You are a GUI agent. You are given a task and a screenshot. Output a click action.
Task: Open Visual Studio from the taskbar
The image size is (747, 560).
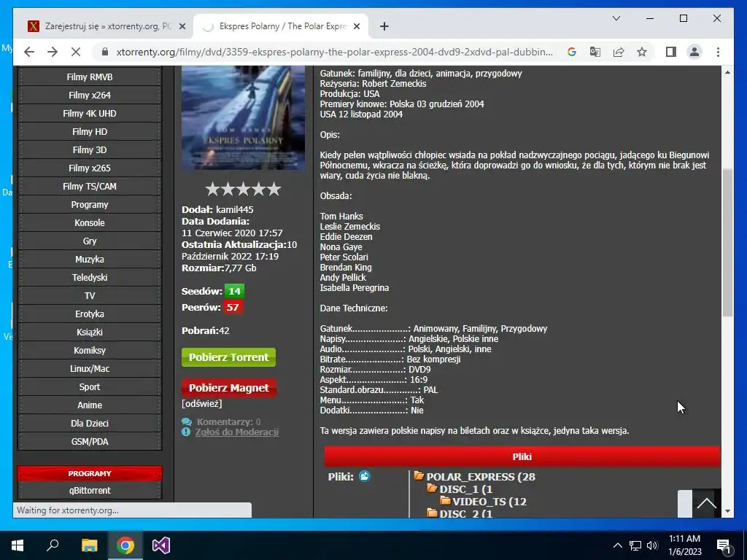pos(161,545)
